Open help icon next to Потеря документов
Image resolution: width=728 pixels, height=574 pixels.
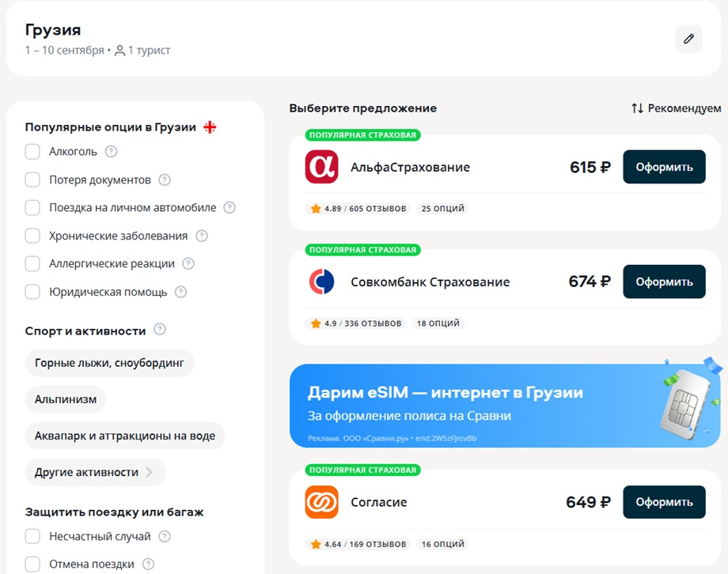pyautogui.click(x=165, y=180)
